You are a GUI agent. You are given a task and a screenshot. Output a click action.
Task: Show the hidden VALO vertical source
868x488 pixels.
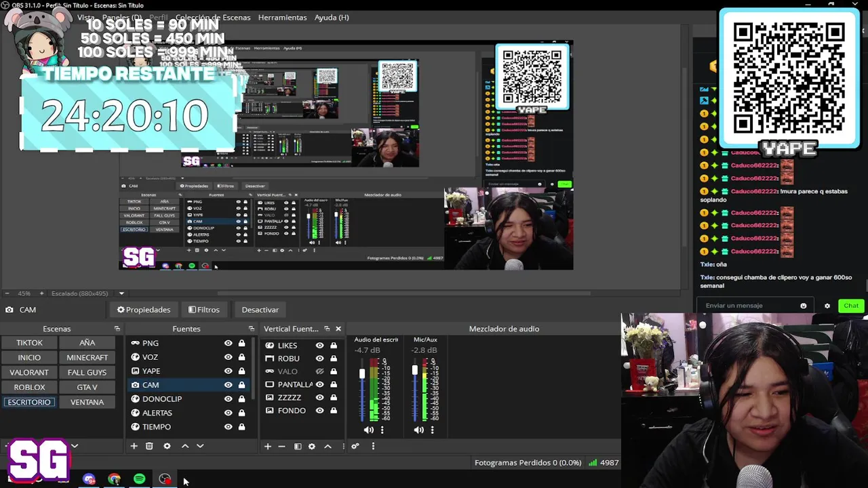click(x=320, y=371)
